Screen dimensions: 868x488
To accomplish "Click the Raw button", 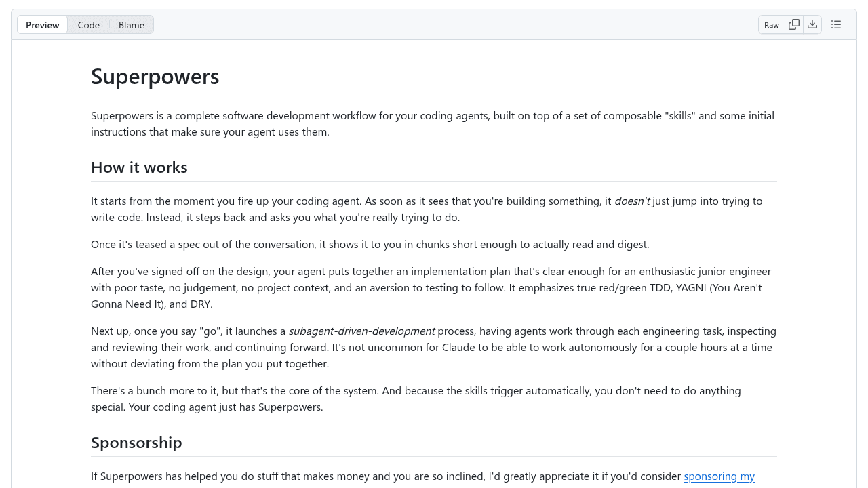I will 771,24.
